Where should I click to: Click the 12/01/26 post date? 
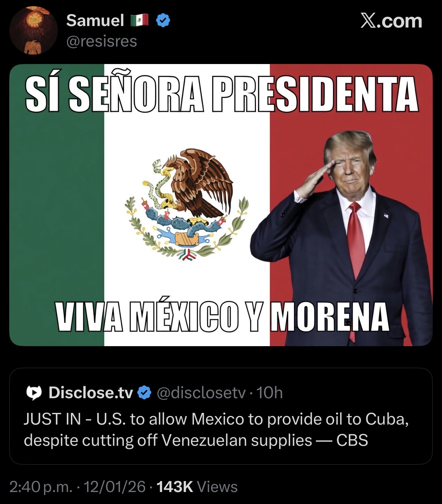(115, 487)
